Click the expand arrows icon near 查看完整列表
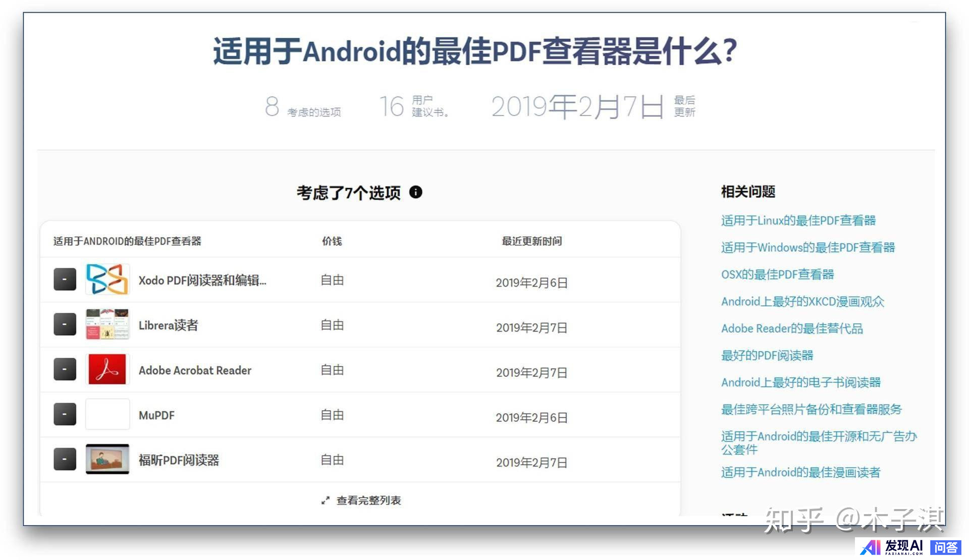Image resolution: width=969 pixels, height=560 pixels. click(326, 500)
